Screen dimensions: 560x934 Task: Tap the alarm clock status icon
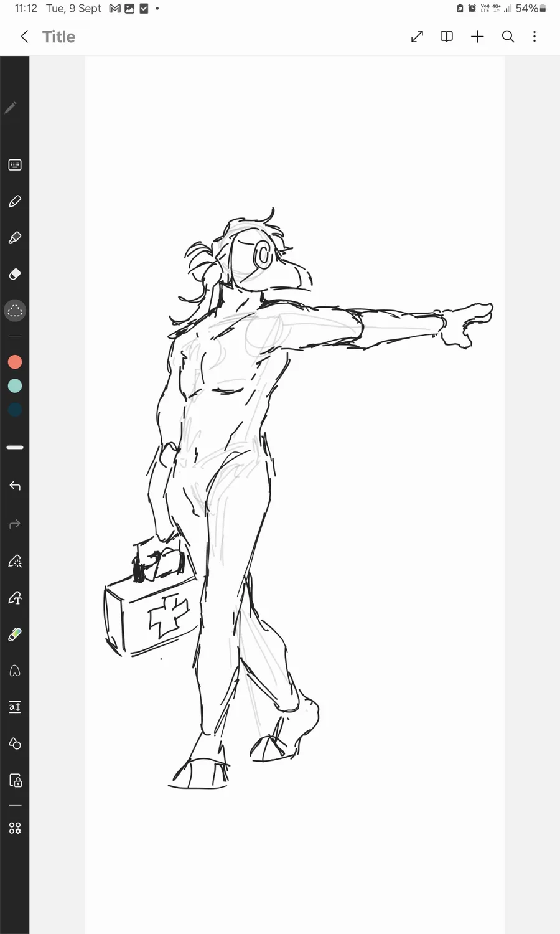[472, 9]
